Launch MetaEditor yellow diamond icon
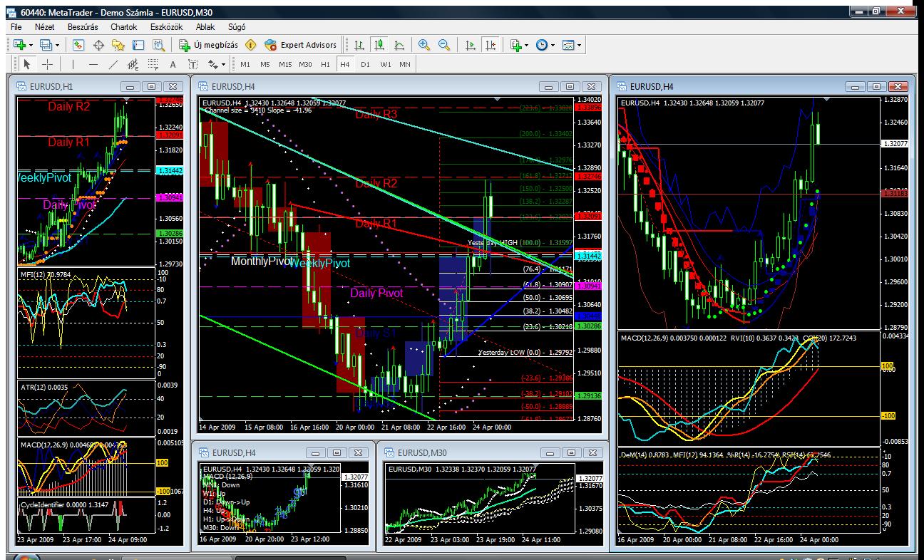The width and height of the screenshot is (924, 560). click(250, 45)
